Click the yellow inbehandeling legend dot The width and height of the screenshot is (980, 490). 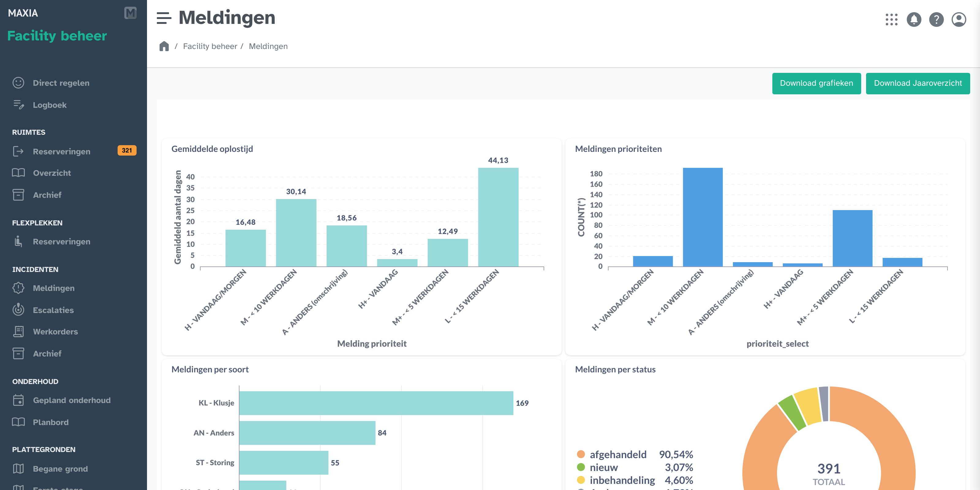coord(581,480)
